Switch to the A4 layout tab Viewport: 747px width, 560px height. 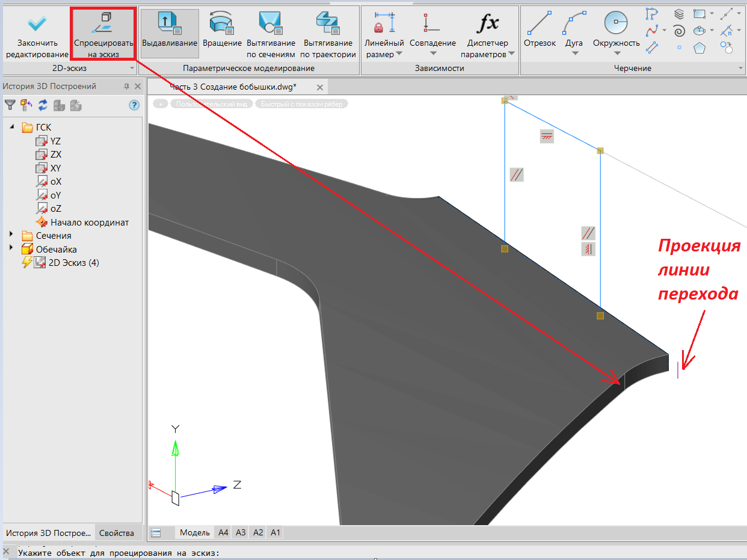pyautogui.click(x=223, y=532)
